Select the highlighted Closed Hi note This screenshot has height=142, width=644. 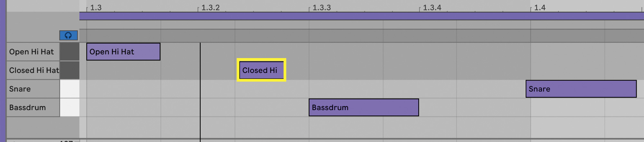point(261,70)
